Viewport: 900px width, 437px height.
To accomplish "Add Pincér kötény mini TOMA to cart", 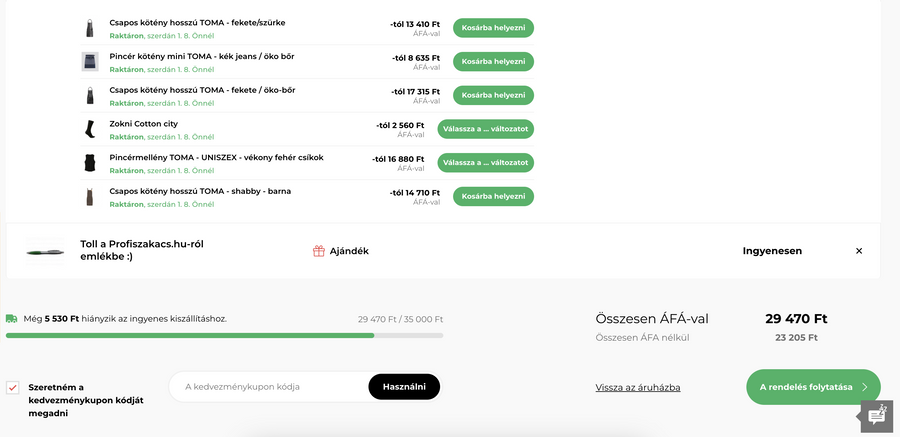I will pyautogui.click(x=493, y=62).
